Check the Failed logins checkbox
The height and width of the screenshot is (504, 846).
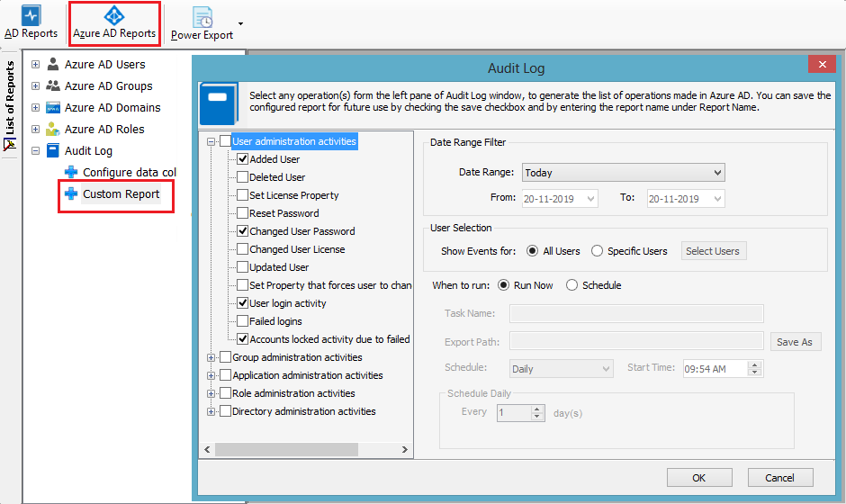click(243, 321)
